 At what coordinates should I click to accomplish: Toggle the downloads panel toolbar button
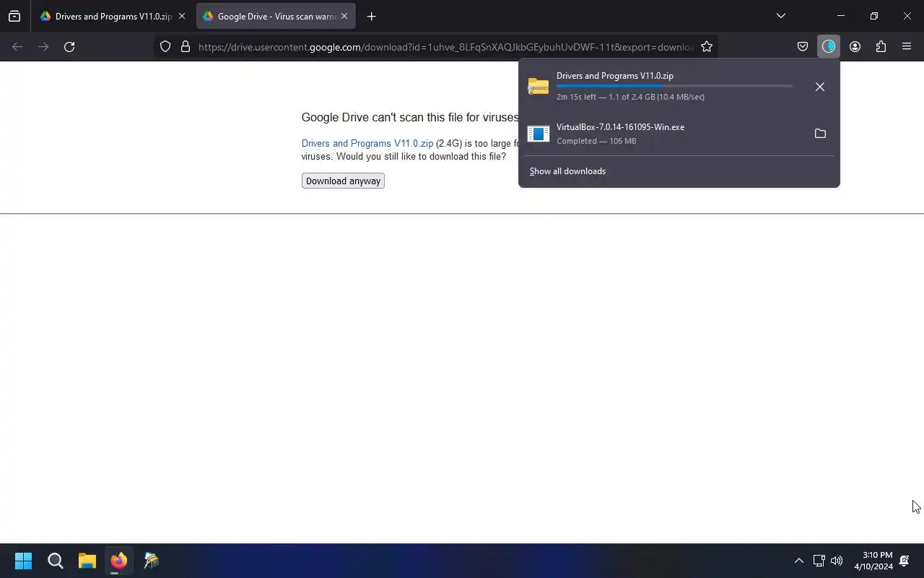coord(828,46)
